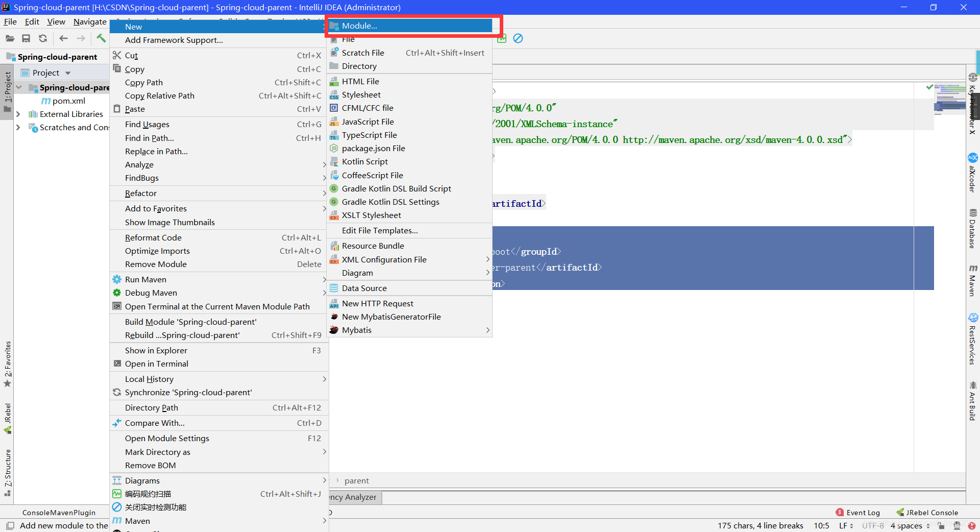The width and height of the screenshot is (980, 532).
Task: Open the Database tool window tab
Action: tap(973, 228)
